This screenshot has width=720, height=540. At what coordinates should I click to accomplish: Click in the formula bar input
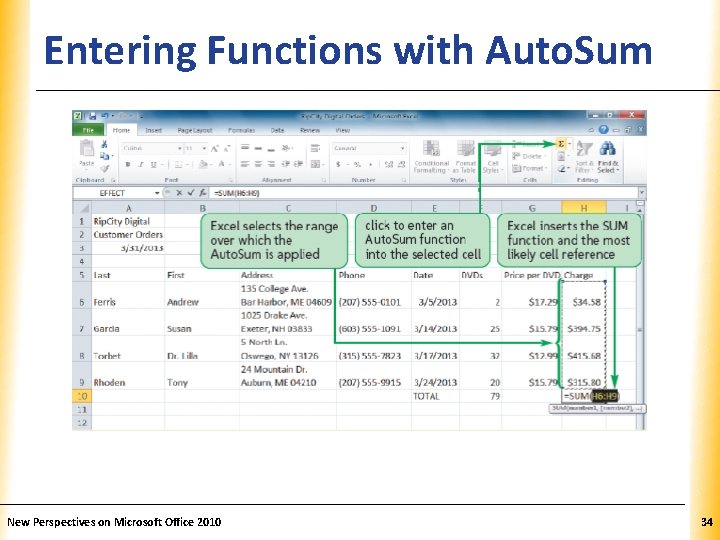(x=423, y=193)
